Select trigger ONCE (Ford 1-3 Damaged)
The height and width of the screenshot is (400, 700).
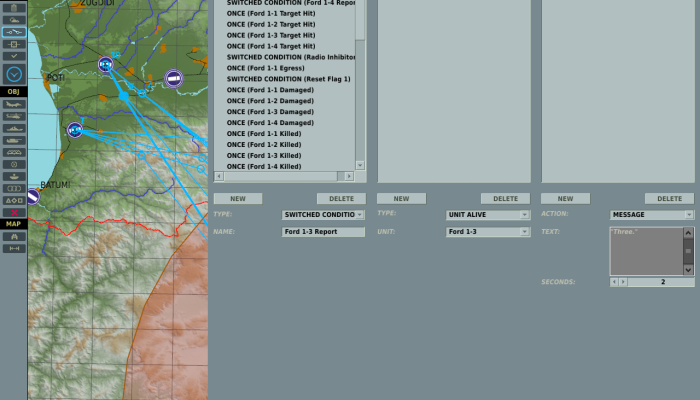[x=270, y=112]
